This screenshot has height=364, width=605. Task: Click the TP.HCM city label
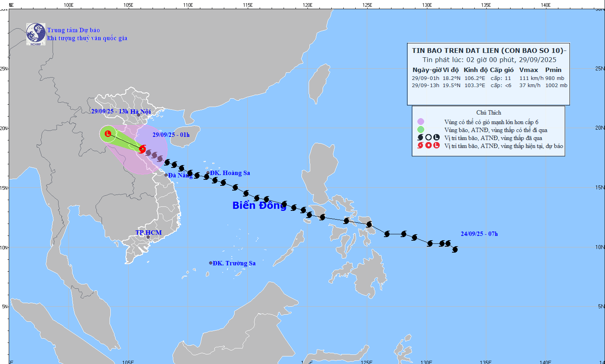coord(149,233)
